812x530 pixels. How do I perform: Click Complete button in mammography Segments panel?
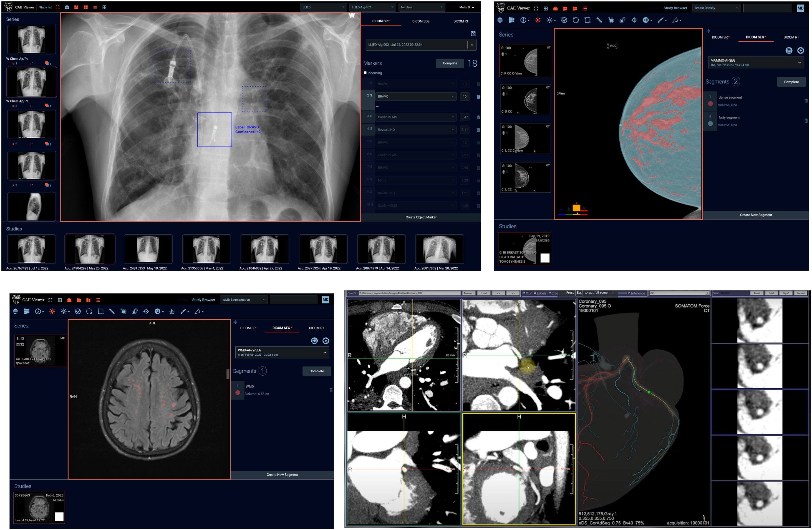pyautogui.click(x=791, y=82)
